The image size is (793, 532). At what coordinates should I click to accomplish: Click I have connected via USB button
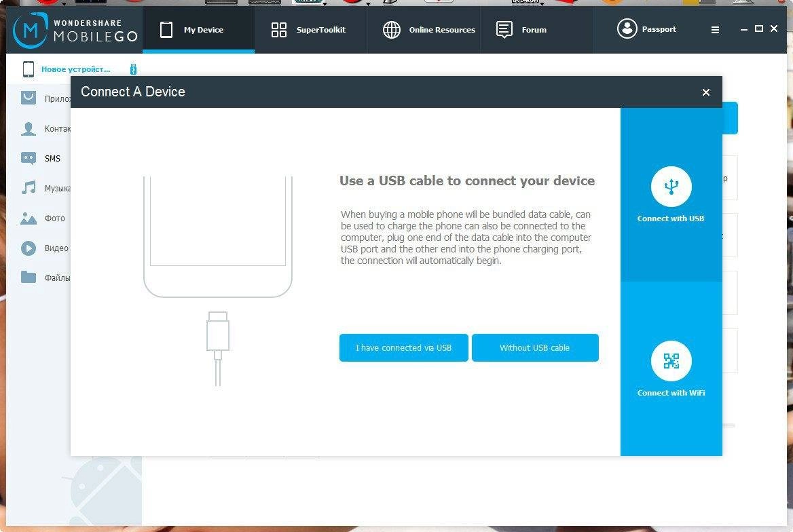[x=403, y=347]
